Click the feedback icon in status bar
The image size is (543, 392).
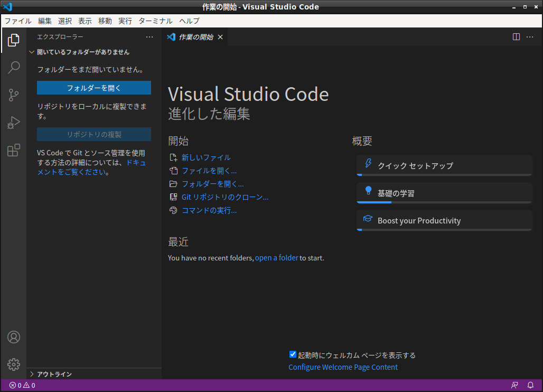(514, 385)
